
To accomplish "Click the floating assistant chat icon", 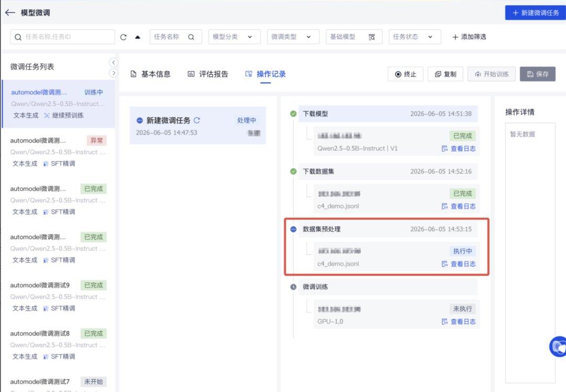I will coord(558,346).
